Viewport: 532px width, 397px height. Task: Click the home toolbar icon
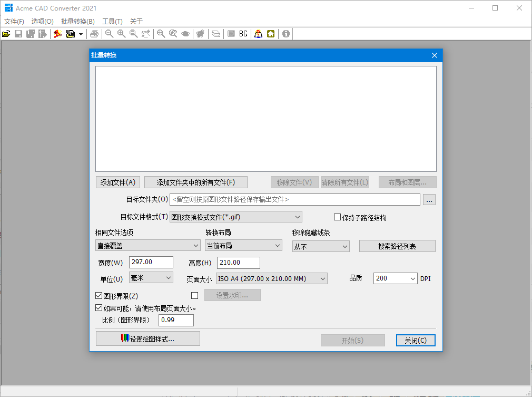coord(270,34)
